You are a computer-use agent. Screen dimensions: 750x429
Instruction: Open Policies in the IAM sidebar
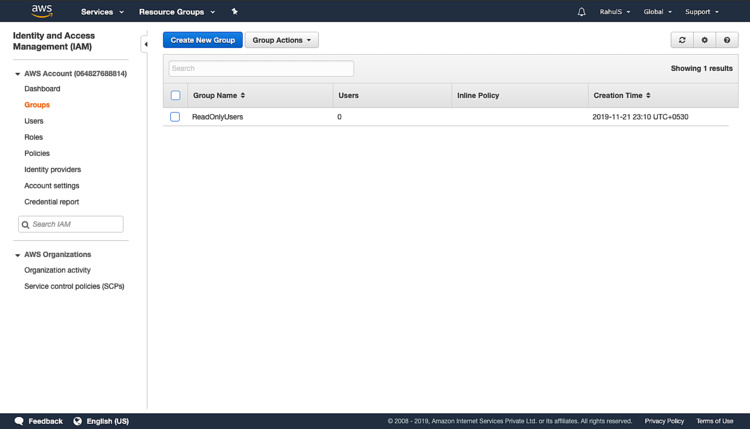click(x=37, y=153)
